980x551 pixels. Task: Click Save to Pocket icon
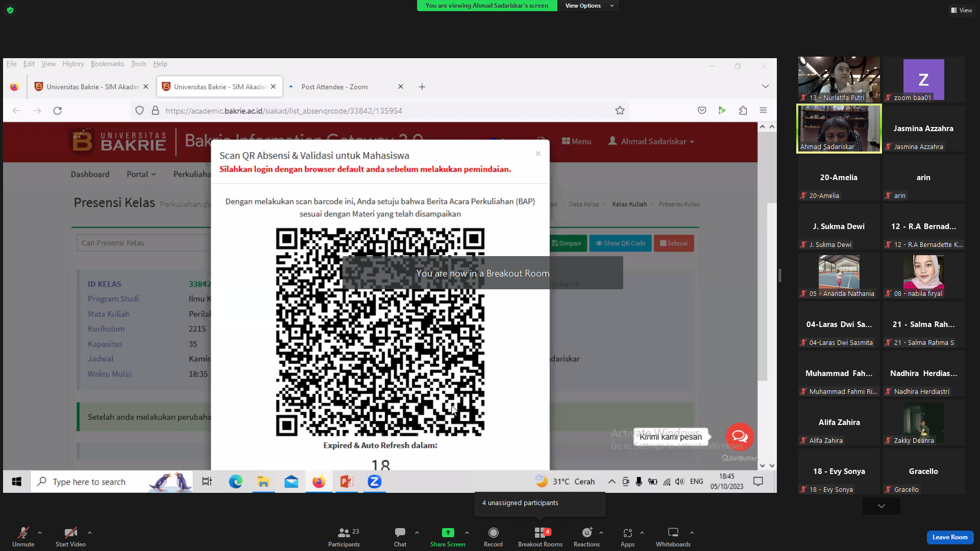[x=702, y=111]
